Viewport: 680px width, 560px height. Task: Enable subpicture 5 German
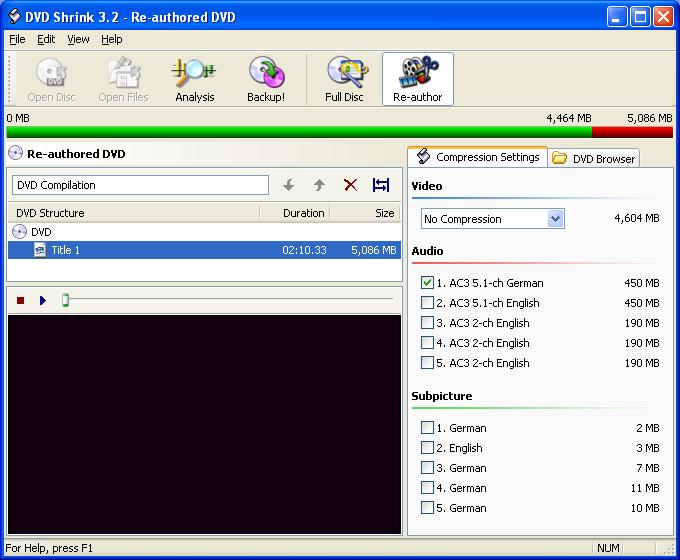coord(427,507)
